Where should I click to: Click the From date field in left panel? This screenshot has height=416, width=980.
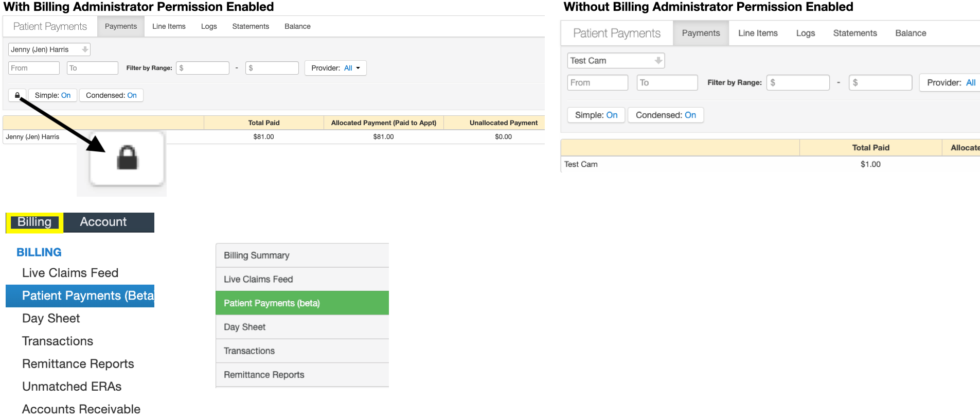point(34,68)
